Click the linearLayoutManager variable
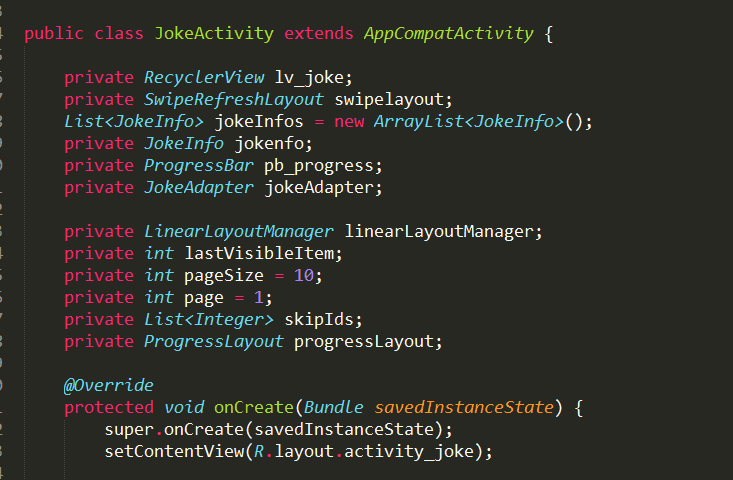The width and height of the screenshot is (733, 480). coord(439,231)
